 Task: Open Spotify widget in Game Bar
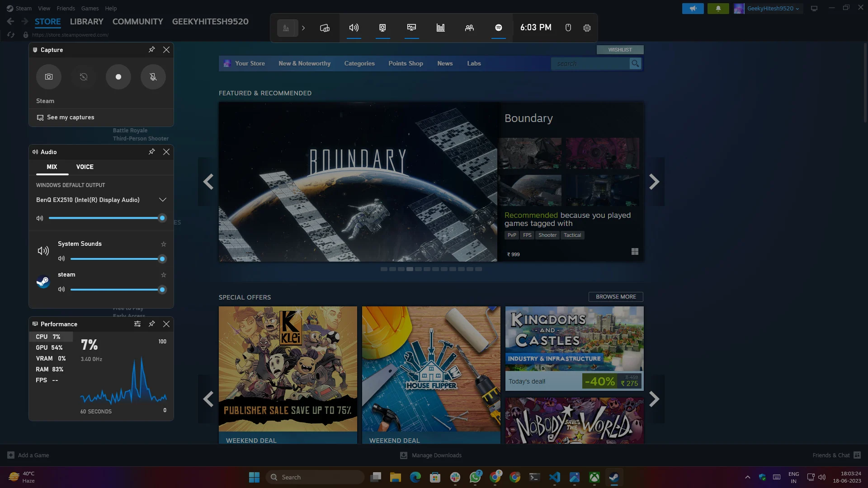[499, 28]
